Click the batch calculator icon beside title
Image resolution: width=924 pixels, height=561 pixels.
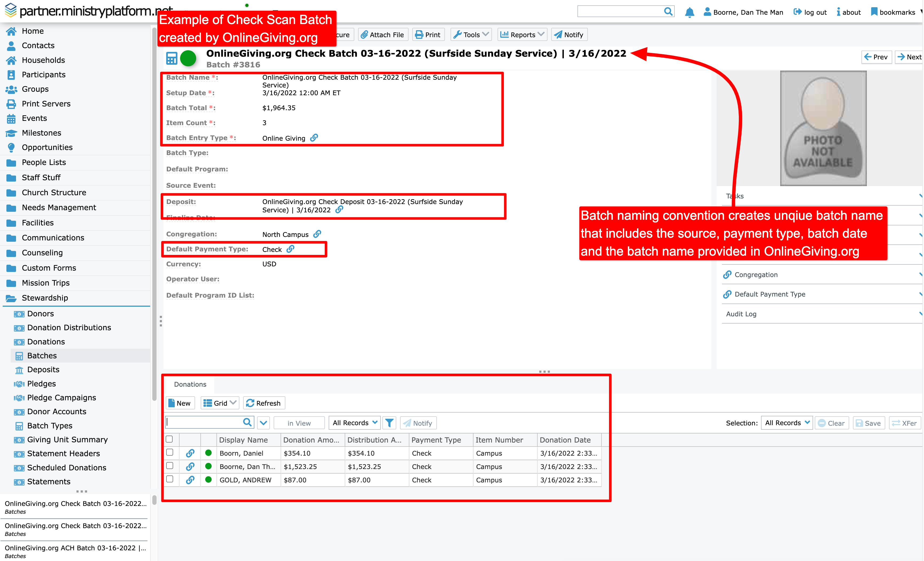point(172,59)
